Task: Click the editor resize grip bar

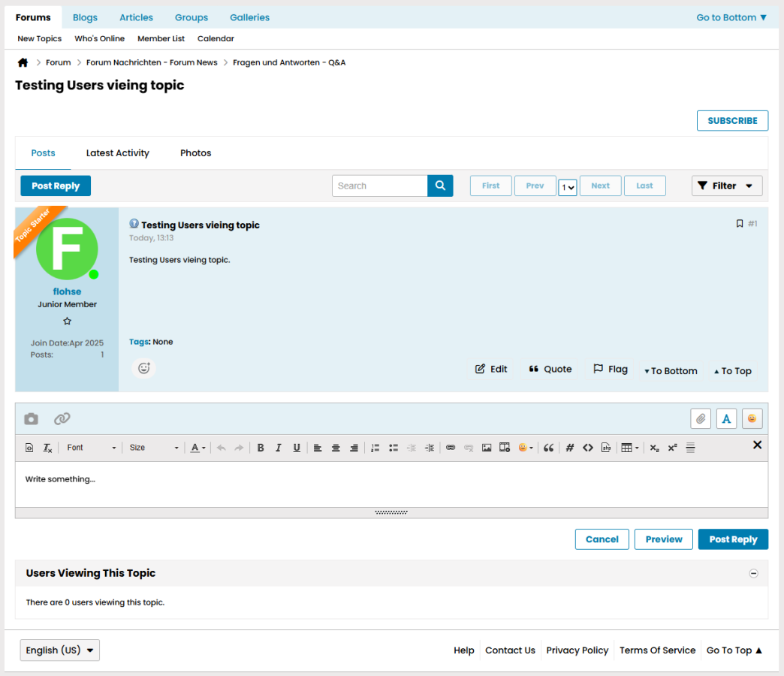Action: coord(391,512)
